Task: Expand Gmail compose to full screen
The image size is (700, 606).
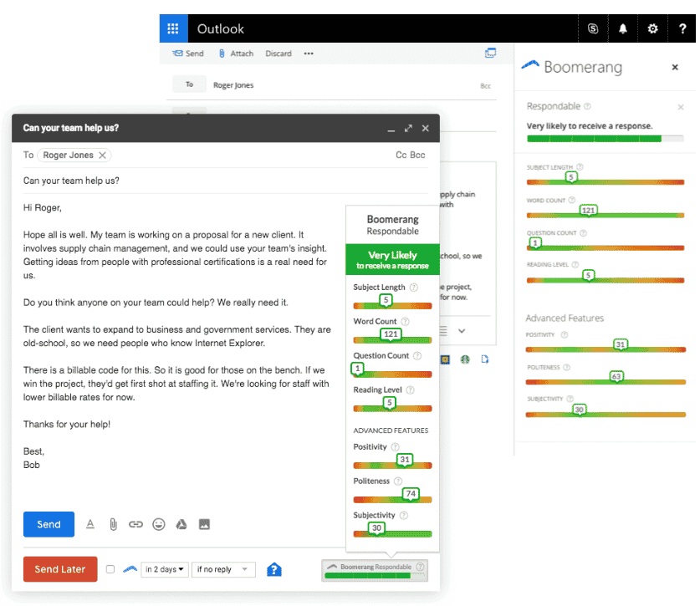Action: 408,129
